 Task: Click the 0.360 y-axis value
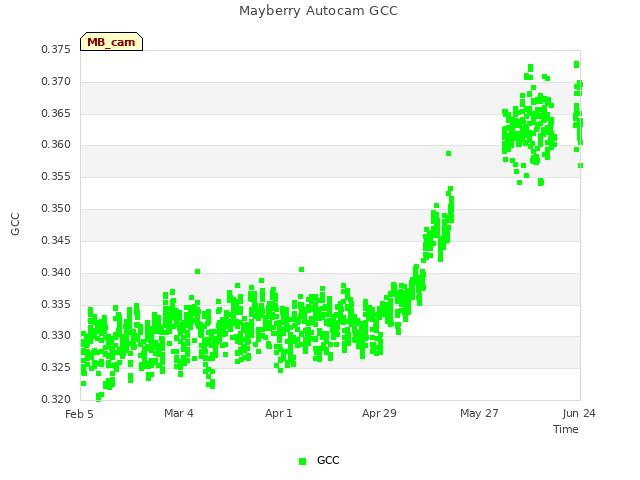[x=56, y=144]
